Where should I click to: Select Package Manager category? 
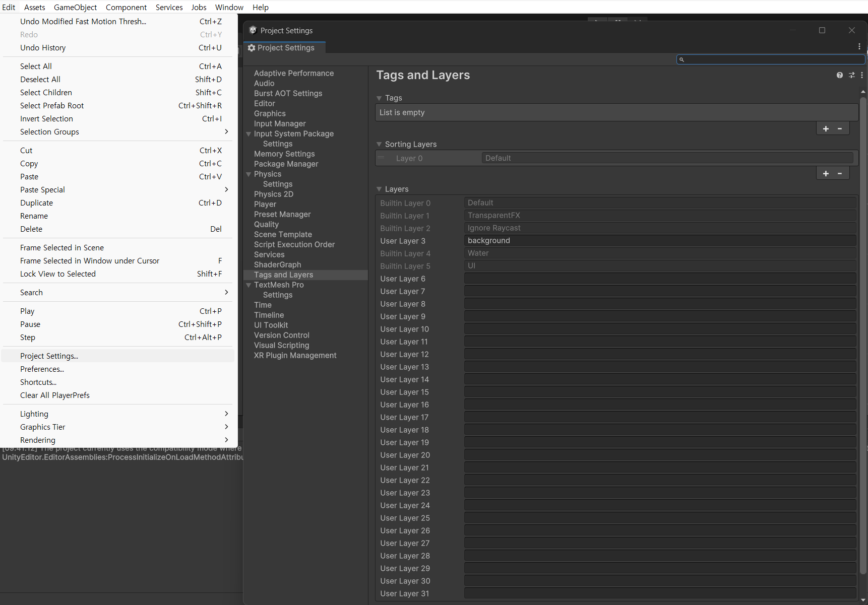(286, 164)
